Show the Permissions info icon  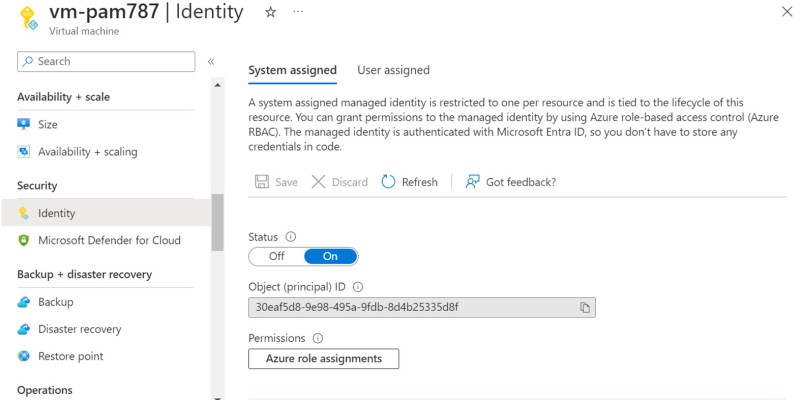coord(318,338)
